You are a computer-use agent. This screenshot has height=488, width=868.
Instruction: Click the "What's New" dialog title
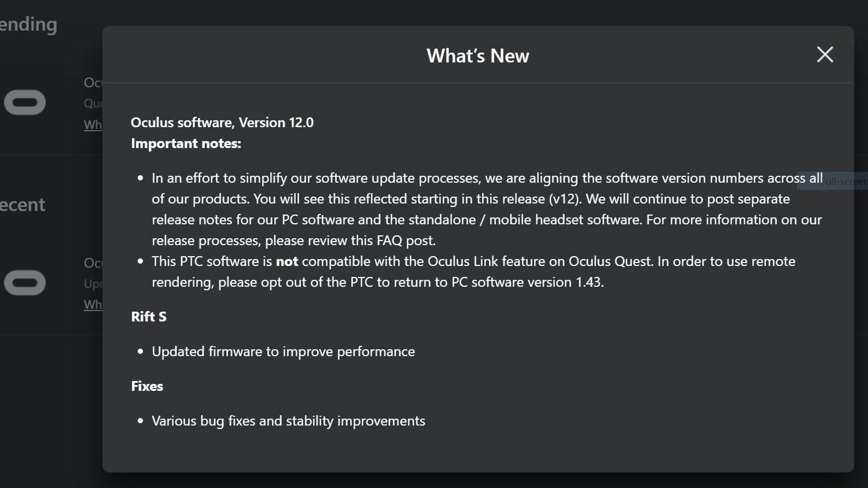478,56
